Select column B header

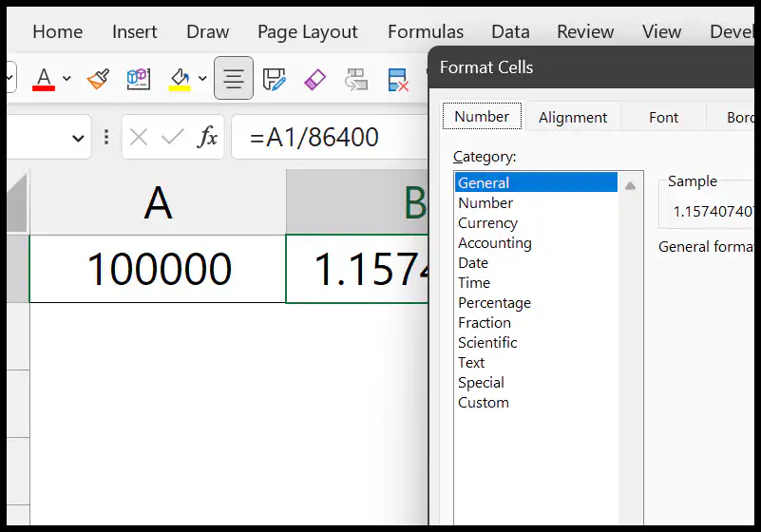(x=357, y=202)
